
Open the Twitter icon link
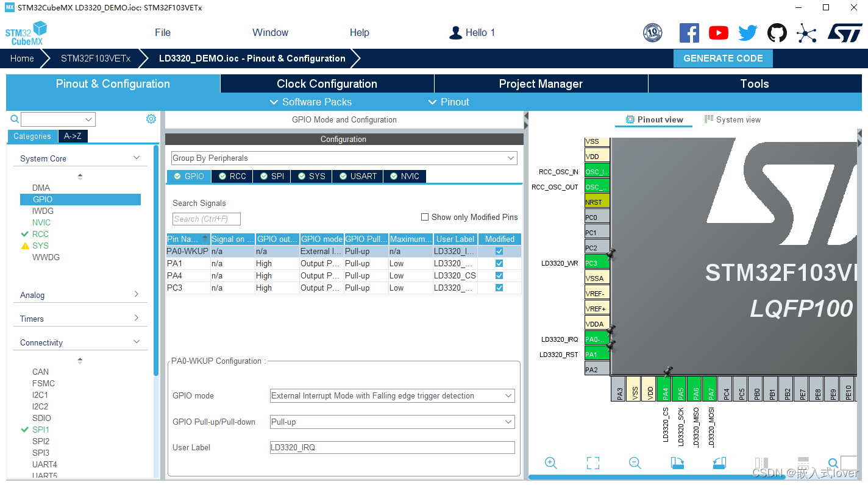pos(748,33)
